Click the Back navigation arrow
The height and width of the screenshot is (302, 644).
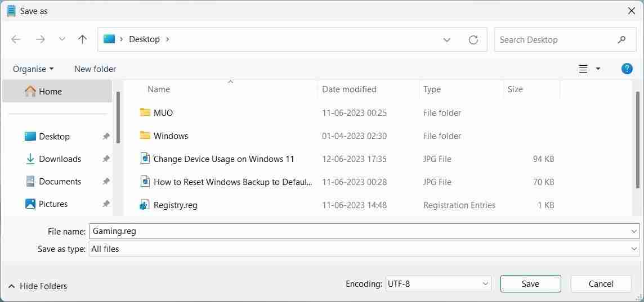16,39
